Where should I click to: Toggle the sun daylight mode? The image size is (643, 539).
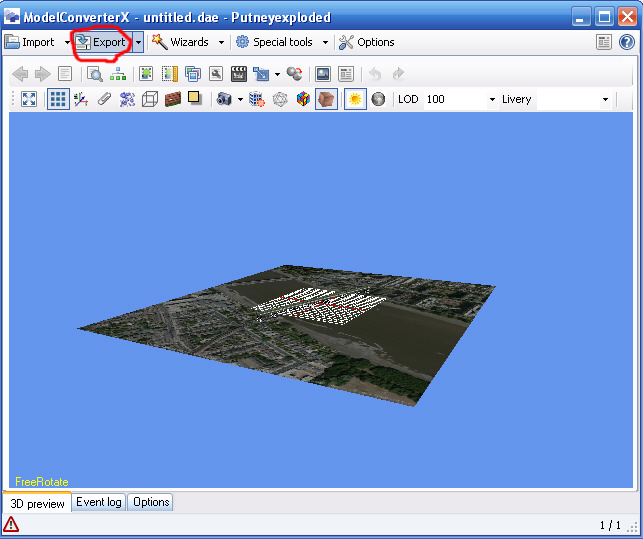tap(355, 99)
